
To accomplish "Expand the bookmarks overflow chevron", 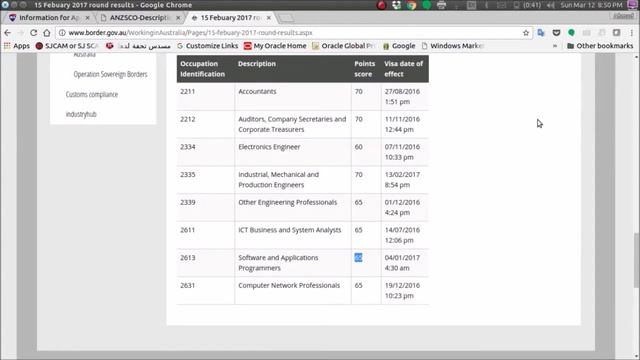I will [555, 46].
